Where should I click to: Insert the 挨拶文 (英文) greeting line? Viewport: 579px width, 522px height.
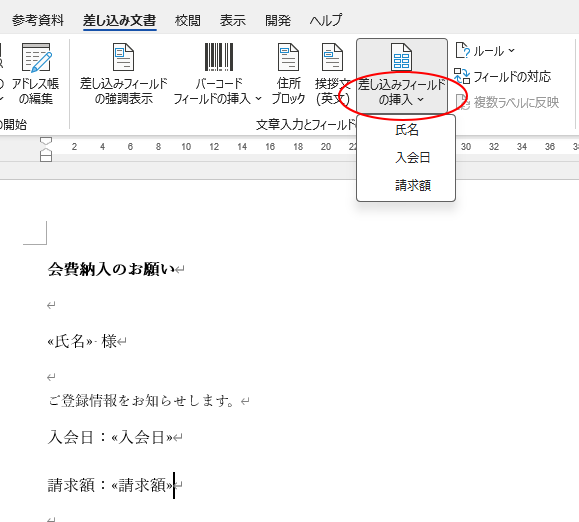point(332,73)
